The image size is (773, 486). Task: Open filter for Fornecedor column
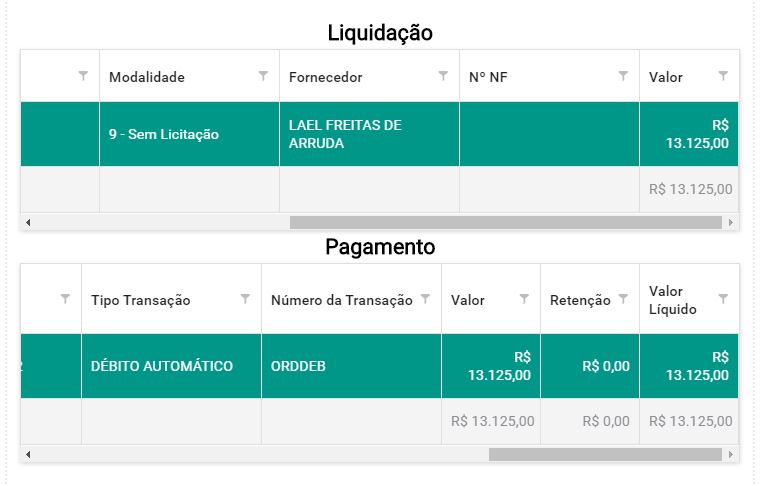click(443, 76)
